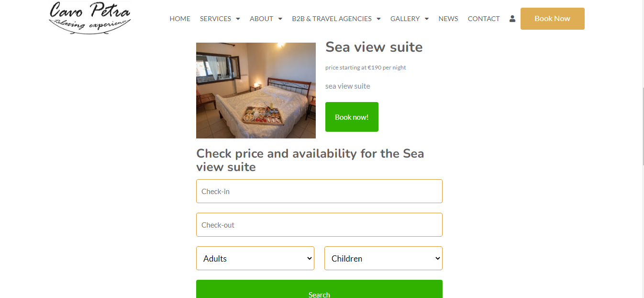
Task: Click the user account icon
Action: point(512,19)
